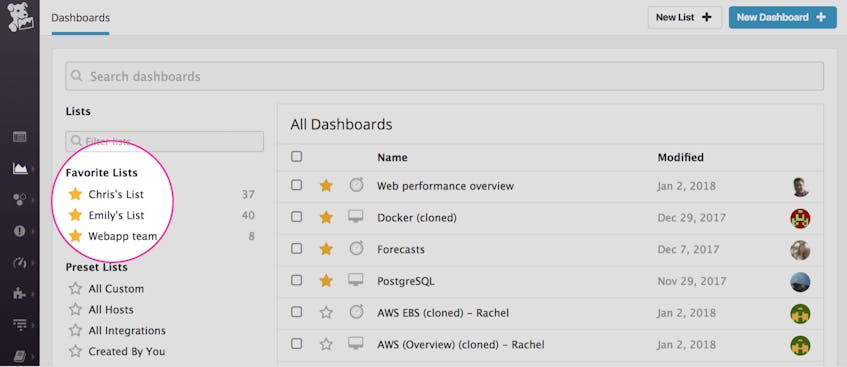The image size is (847, 367).
Task: Check the Docker (cloned) row checkbox
Action: 297,217
